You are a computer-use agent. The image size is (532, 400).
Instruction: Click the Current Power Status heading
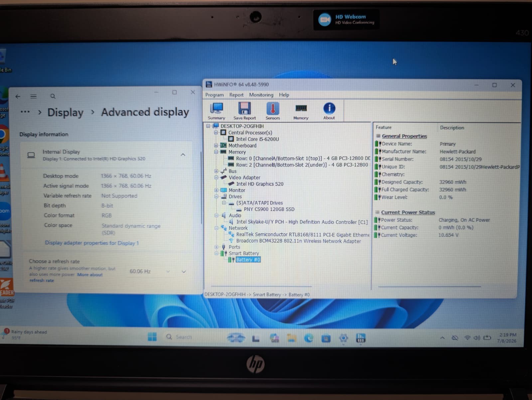click(408, 212)
